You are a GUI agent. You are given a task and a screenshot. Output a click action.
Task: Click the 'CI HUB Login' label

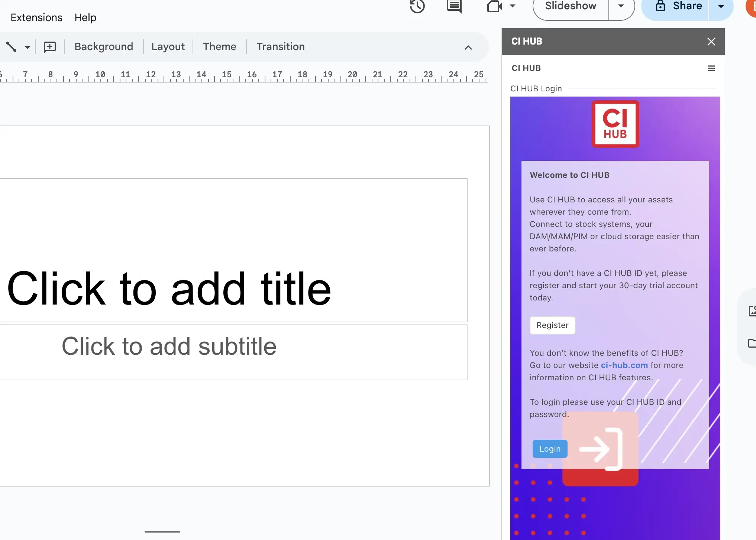click(x=536, y=89)
